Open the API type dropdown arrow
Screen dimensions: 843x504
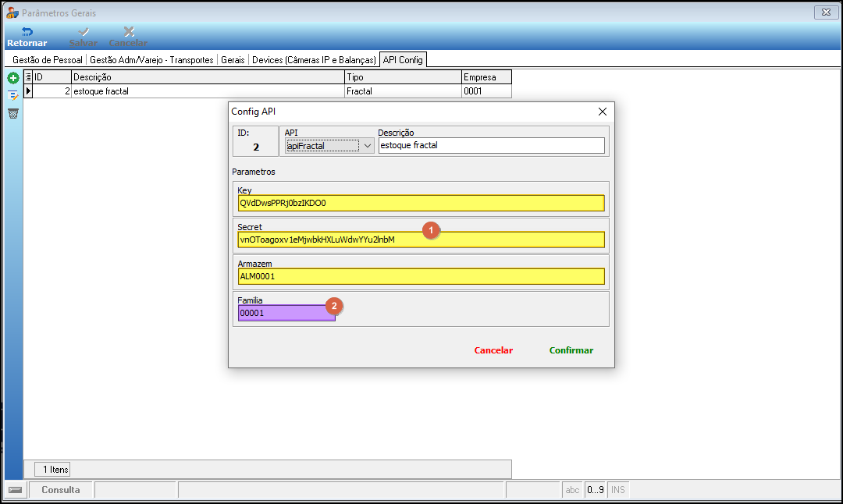click(367, 146)
